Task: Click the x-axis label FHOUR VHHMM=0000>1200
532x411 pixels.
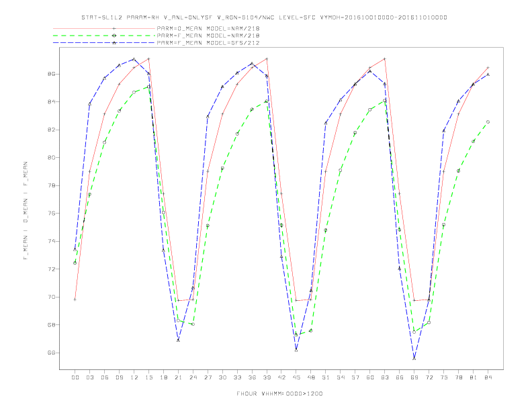Action: (279, 394)
